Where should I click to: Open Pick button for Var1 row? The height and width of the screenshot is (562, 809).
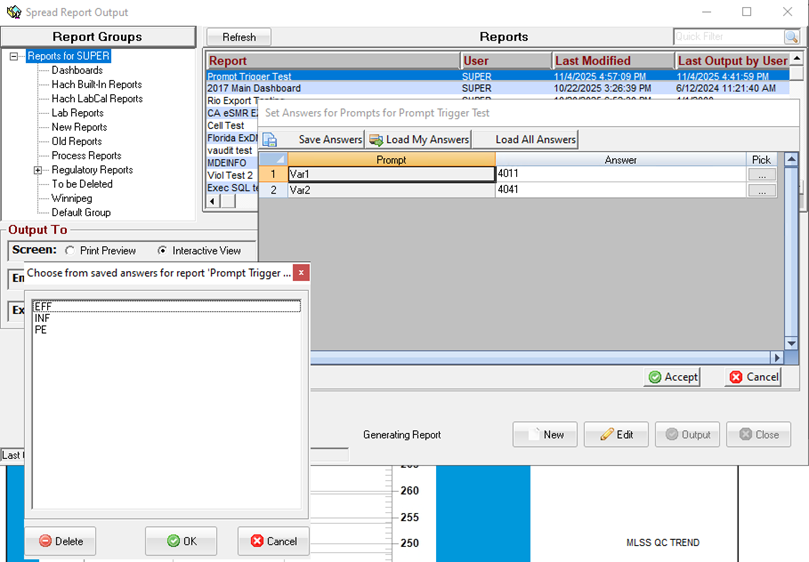[x=761, y=174]
